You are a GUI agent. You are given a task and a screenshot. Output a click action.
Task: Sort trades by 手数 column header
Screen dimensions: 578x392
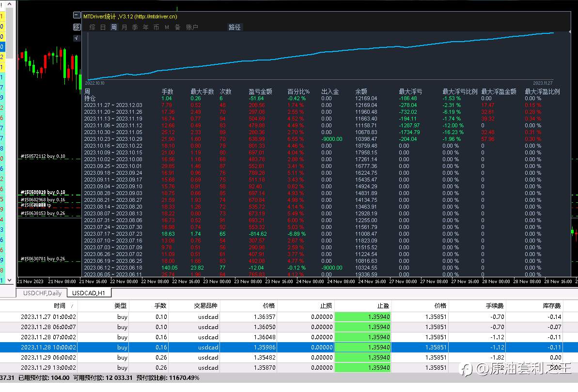[x=160, y=305]
